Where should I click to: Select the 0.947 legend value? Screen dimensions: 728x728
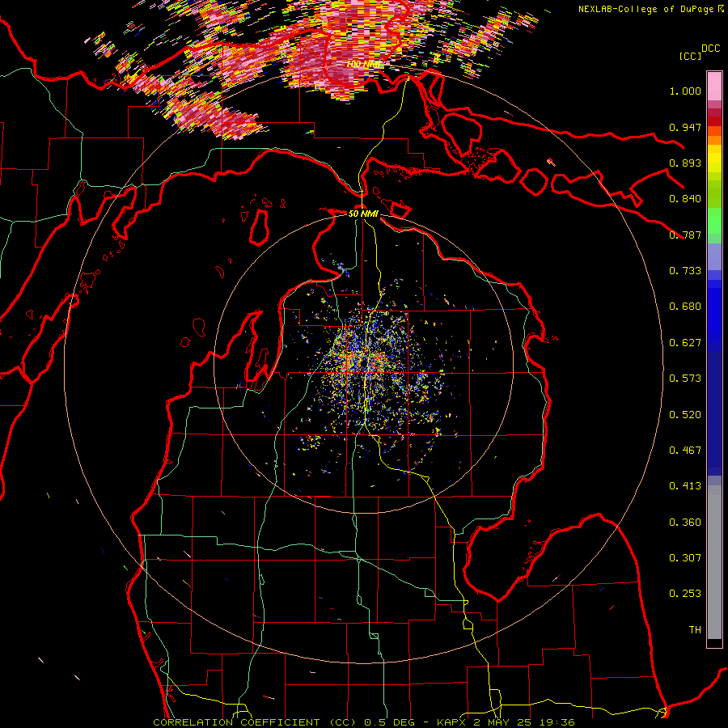685,127
